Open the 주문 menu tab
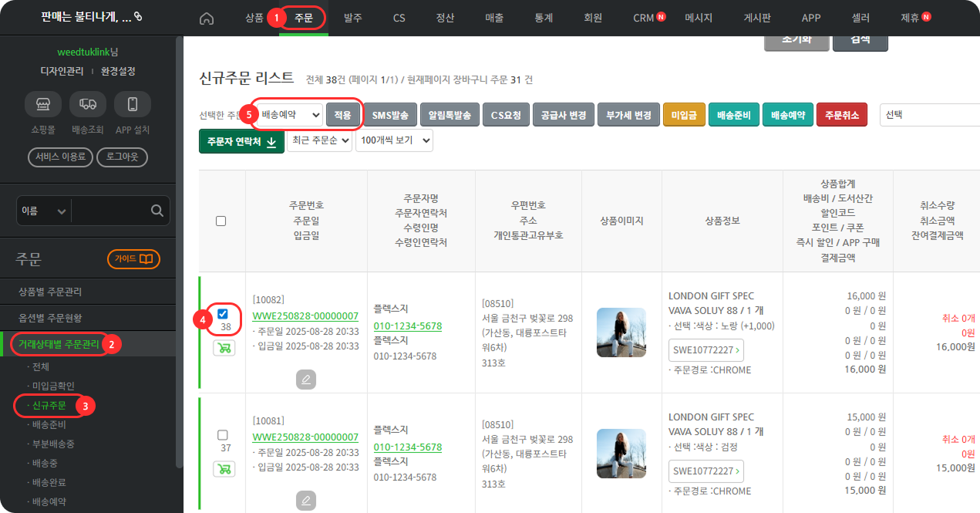Screen dimensions: 980x513 tap(304, 18)
